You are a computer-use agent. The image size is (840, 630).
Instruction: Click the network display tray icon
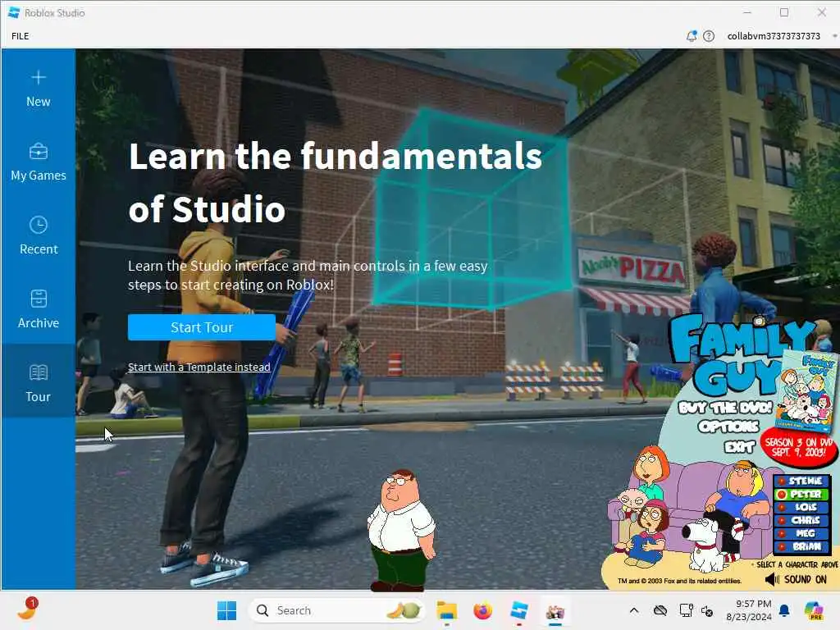tap(685, 610)
